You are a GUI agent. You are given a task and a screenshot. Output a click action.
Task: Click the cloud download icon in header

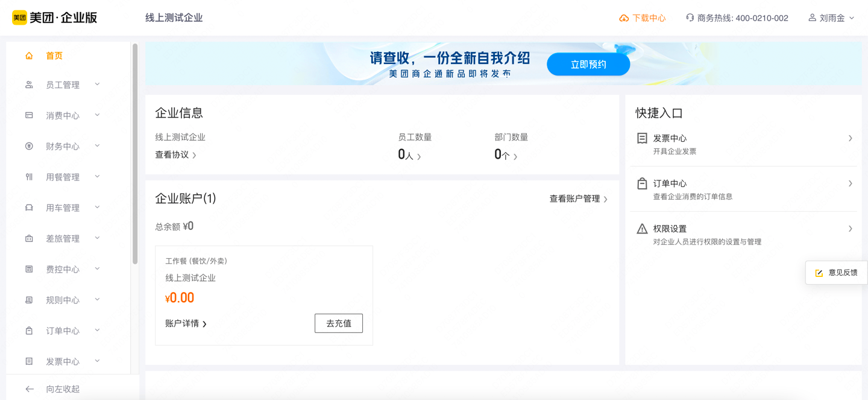coord(624,18)
